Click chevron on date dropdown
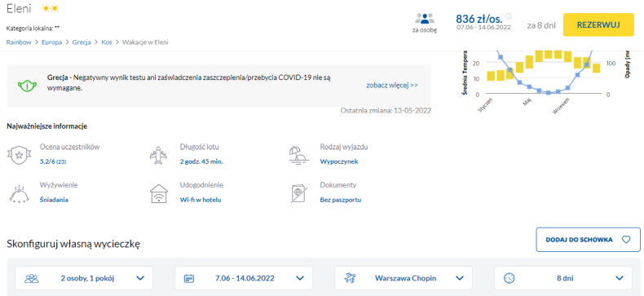 (x=300, y=278)
